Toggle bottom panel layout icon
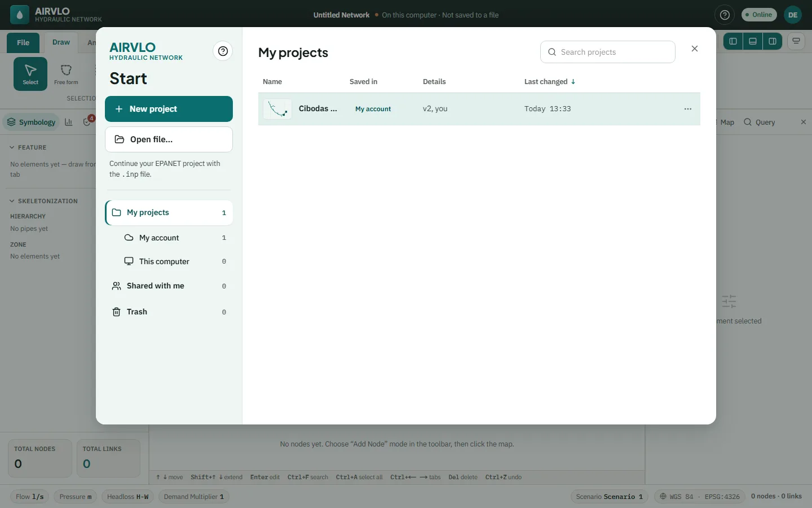Image resolution: width=812 pixels, height=508 pixels. tap(753, 41)
